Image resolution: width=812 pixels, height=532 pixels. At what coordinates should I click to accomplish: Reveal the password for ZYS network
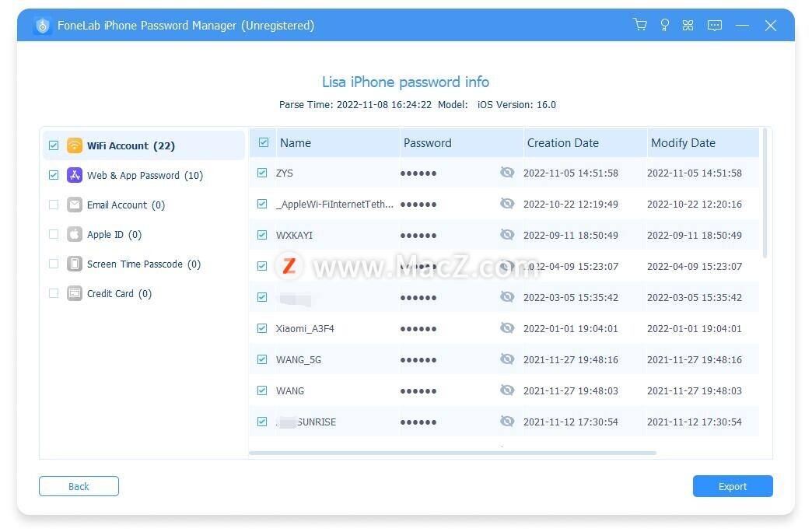pyautogui.click(x=507, y=173)
